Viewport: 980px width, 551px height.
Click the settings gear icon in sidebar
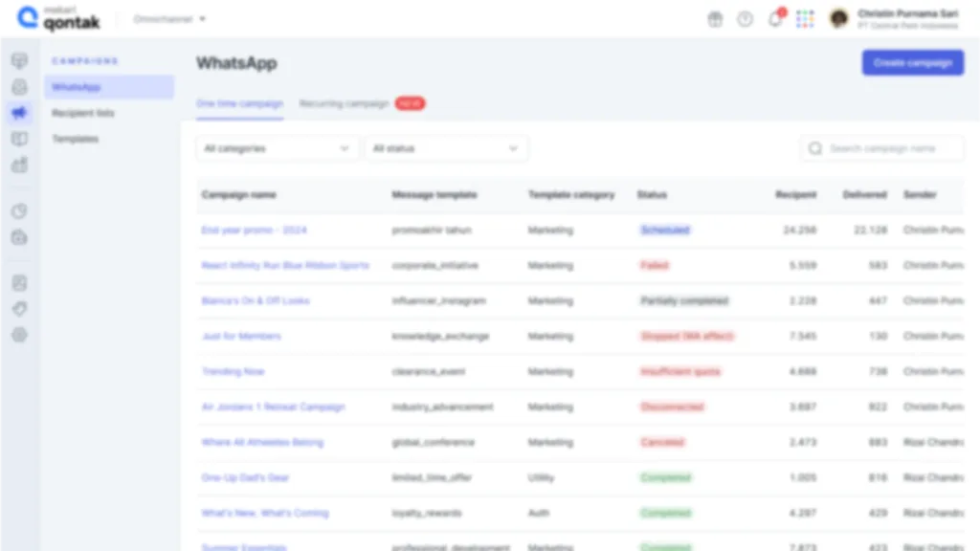point(19,335)
